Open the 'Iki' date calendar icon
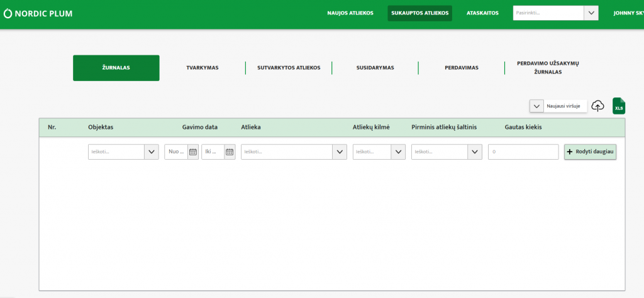Viewport: 644px width, 298px height. (230, 152)
